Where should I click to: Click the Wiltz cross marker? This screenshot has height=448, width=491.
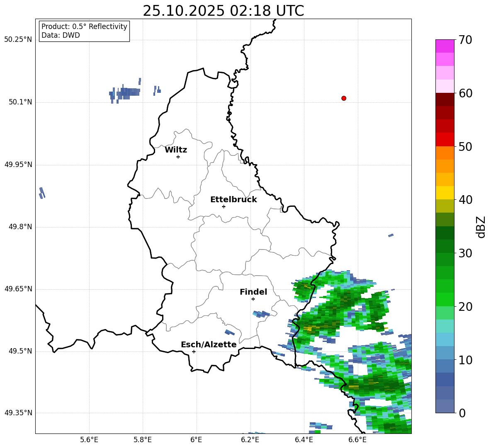pos(178,157)
